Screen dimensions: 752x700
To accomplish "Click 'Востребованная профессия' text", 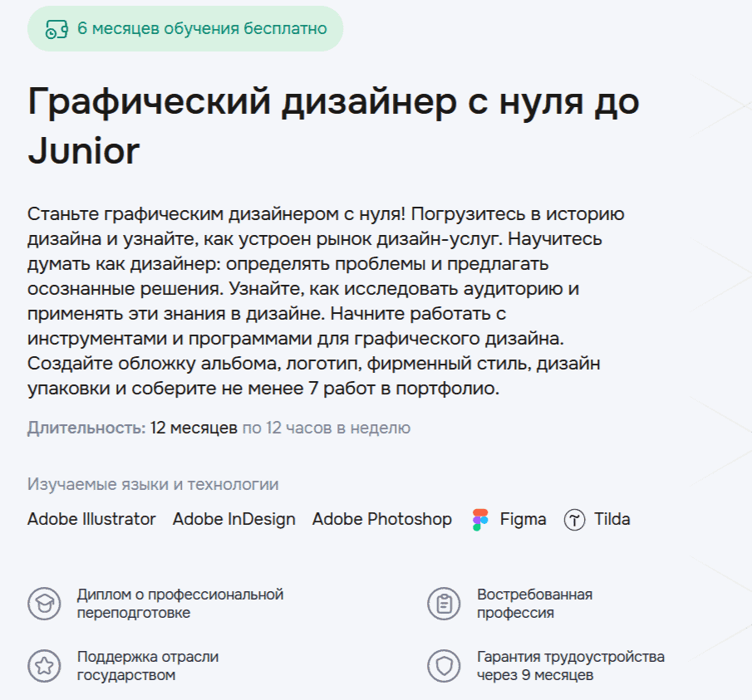I will pyautogui.click(x=533, y=604).
